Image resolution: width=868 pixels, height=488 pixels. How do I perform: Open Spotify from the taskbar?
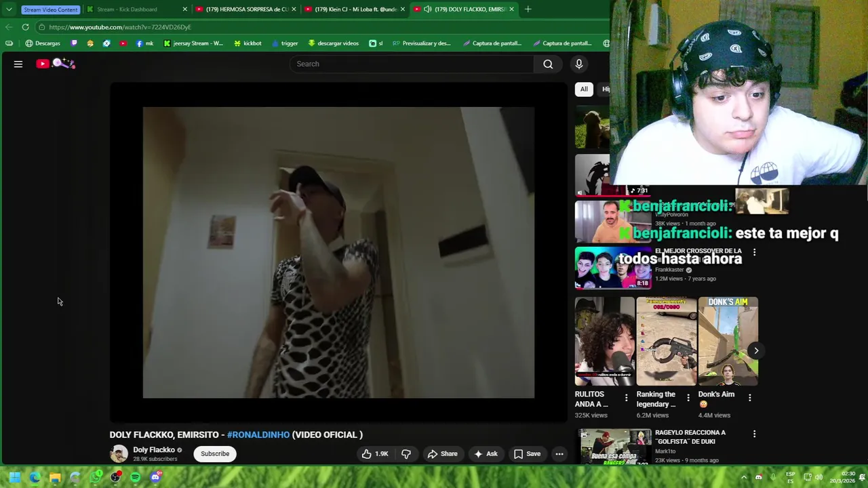[x=135, y=477]
